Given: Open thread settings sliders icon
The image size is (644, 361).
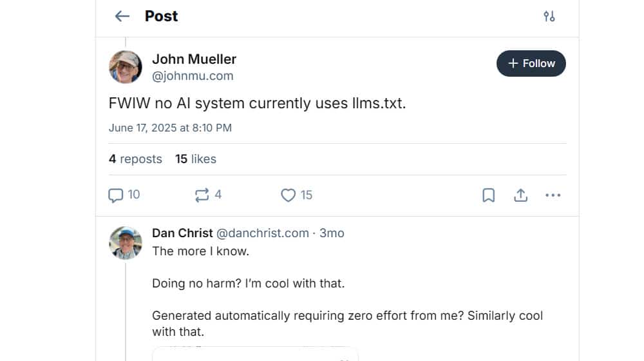Looking at the screenshot, I should 549,16.
